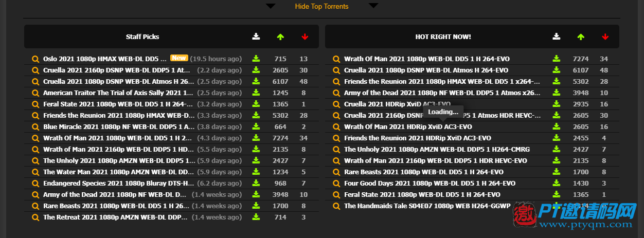Click age text (19.5 hours ago)
The height and width of the screenshot is (238, 644).
216,59
